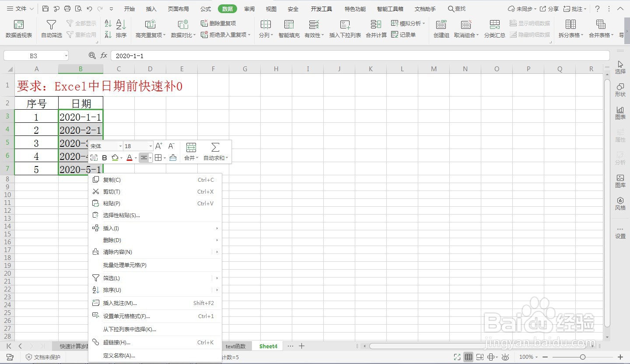Open the 记录单 record form
Screen dimensions: 630x364
(x=403, y=35)
